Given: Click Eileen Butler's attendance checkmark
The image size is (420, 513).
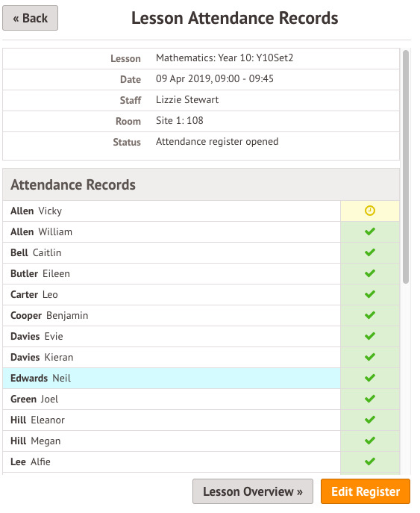Looking at the screenshot, I should click(370, 273).
